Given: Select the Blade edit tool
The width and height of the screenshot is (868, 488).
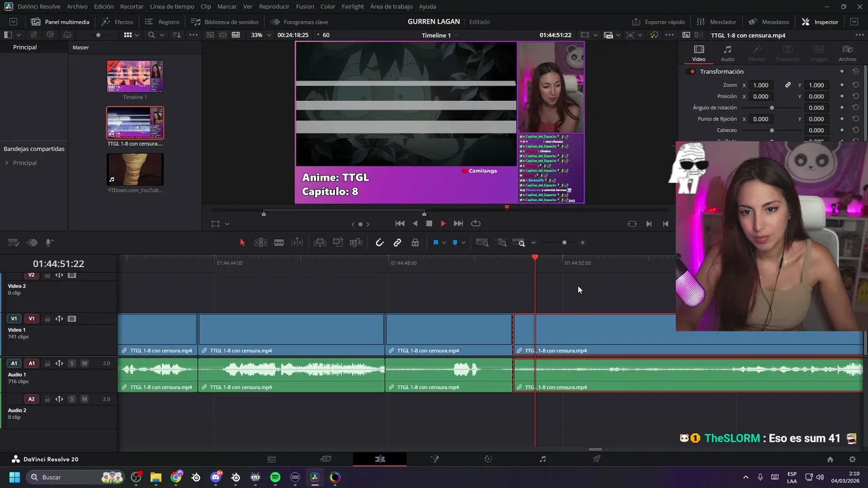Looking at the screenshot, I should click(x=279, y=243).
